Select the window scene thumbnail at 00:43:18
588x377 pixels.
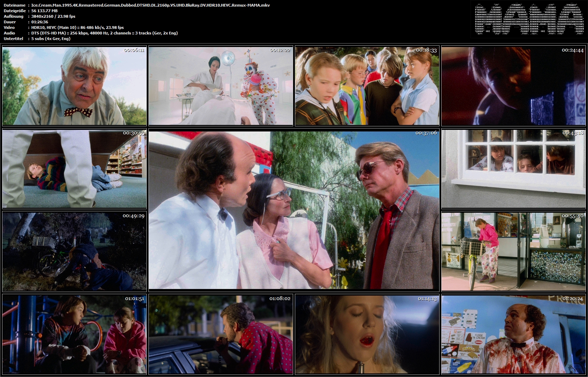pos(513,169)
